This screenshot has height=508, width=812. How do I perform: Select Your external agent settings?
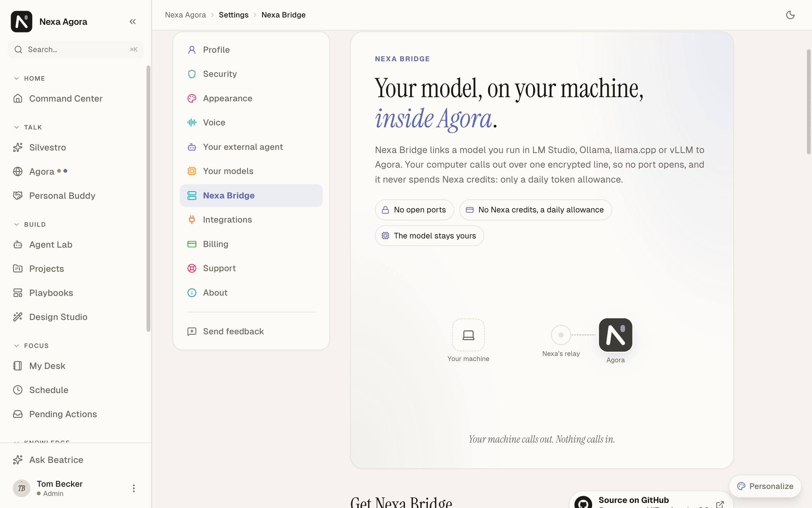pos(251,147)
